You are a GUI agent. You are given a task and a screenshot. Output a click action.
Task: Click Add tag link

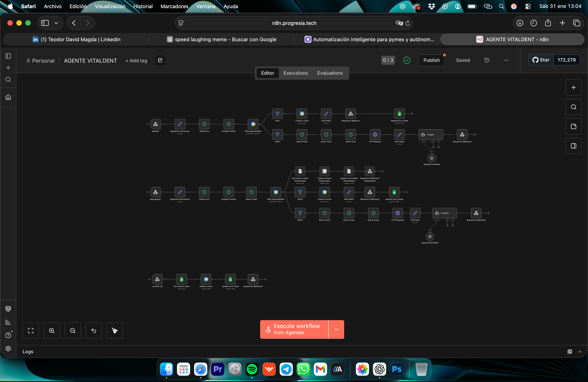coord(136,60)
